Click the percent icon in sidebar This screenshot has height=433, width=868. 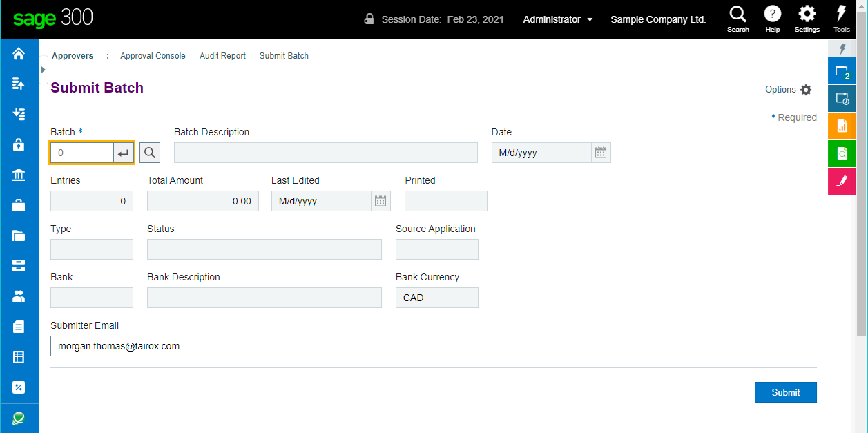[x=19, y=387]
